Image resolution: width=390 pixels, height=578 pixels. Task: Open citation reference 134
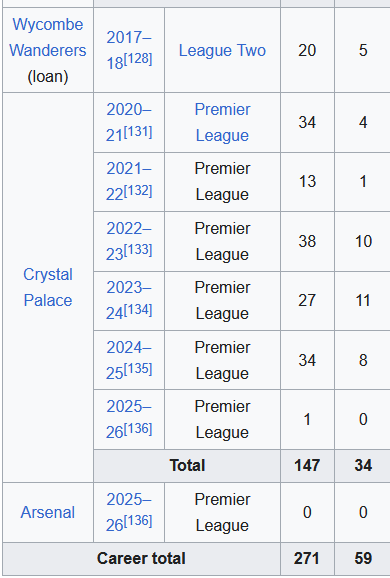(138, 310)
